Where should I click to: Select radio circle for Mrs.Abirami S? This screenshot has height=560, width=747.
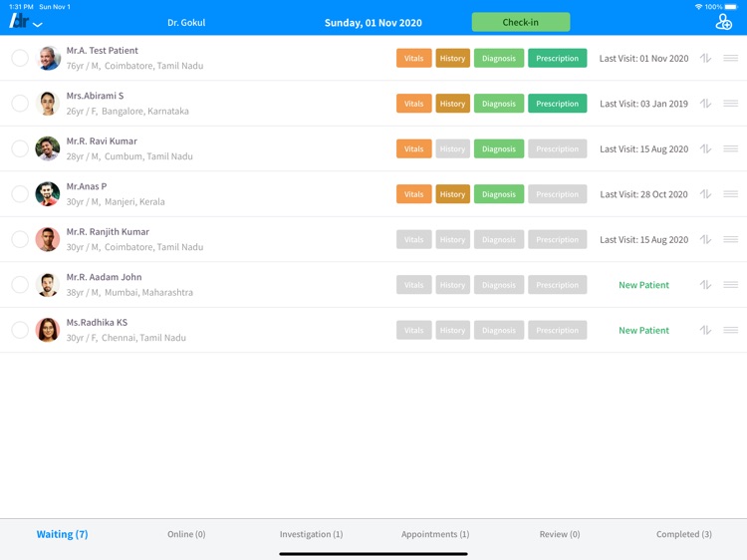point(20,104)
